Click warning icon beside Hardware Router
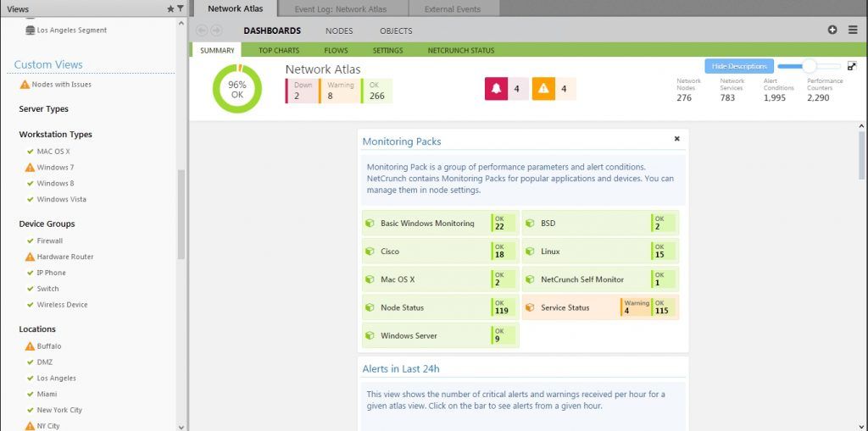 (x=30, y=257)
